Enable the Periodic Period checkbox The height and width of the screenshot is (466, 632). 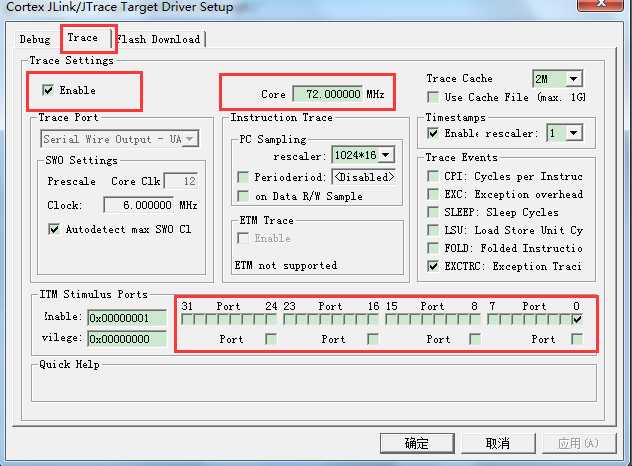click(x=243, y=177)
